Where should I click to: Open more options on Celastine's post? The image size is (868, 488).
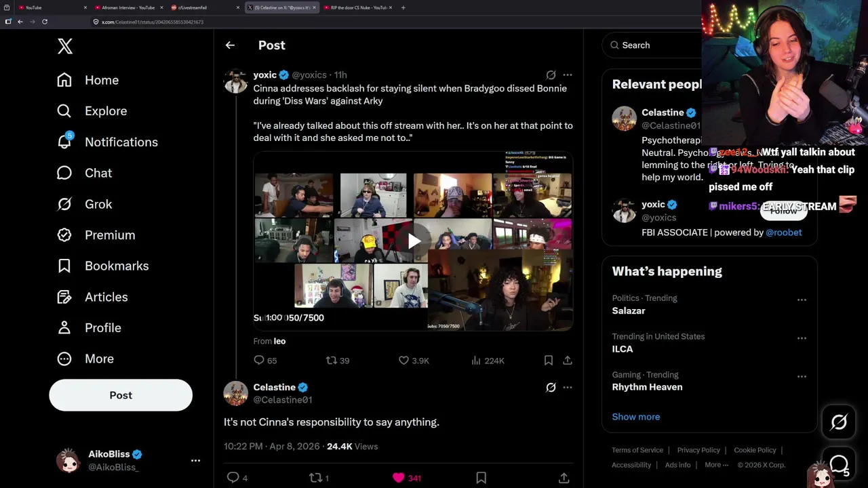[x=568, y=388]
